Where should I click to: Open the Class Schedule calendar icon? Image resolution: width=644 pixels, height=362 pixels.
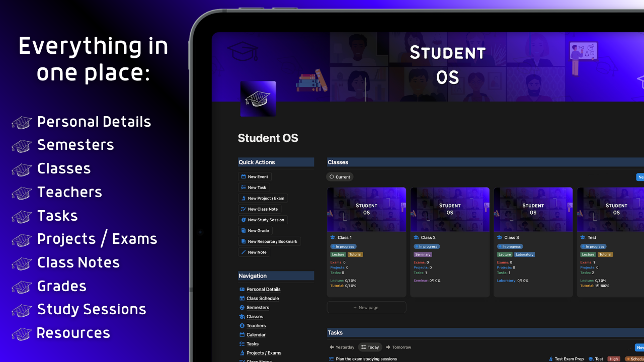242,298
